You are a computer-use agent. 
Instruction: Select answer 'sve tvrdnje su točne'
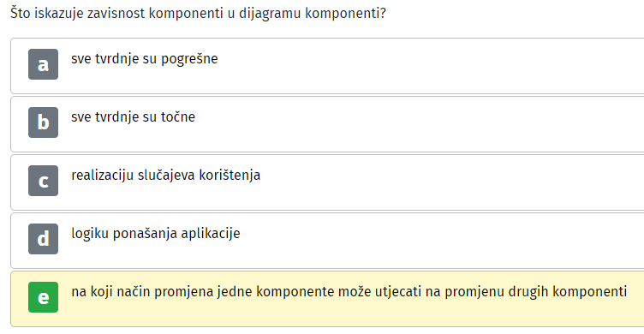133,117
